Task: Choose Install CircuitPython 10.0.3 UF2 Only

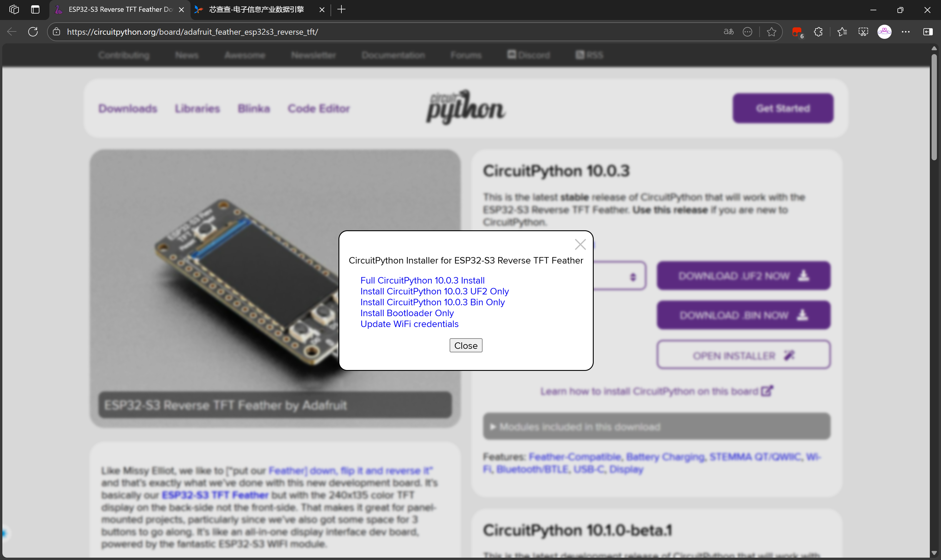Action: pyautogui.click(x=434, y=291)
